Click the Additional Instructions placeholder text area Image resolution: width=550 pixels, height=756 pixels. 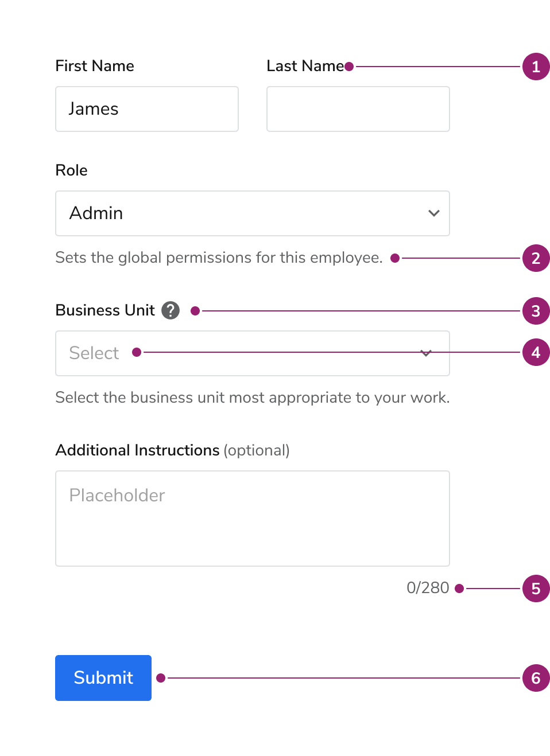tap(252, 519)
